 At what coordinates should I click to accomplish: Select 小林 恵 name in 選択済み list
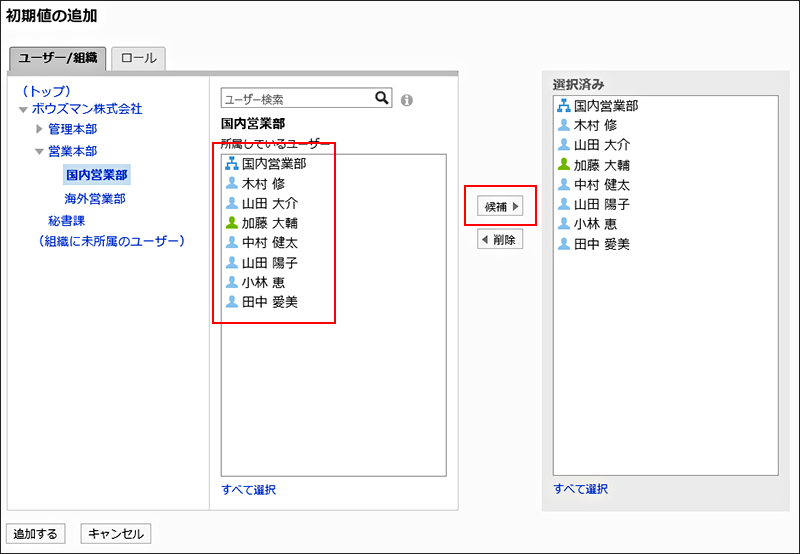pyautogui.click(x=595, y=224)
